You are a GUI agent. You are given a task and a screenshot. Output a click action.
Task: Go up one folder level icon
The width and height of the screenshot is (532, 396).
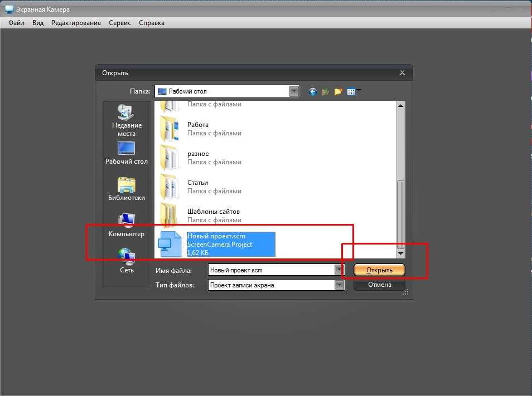326,91
